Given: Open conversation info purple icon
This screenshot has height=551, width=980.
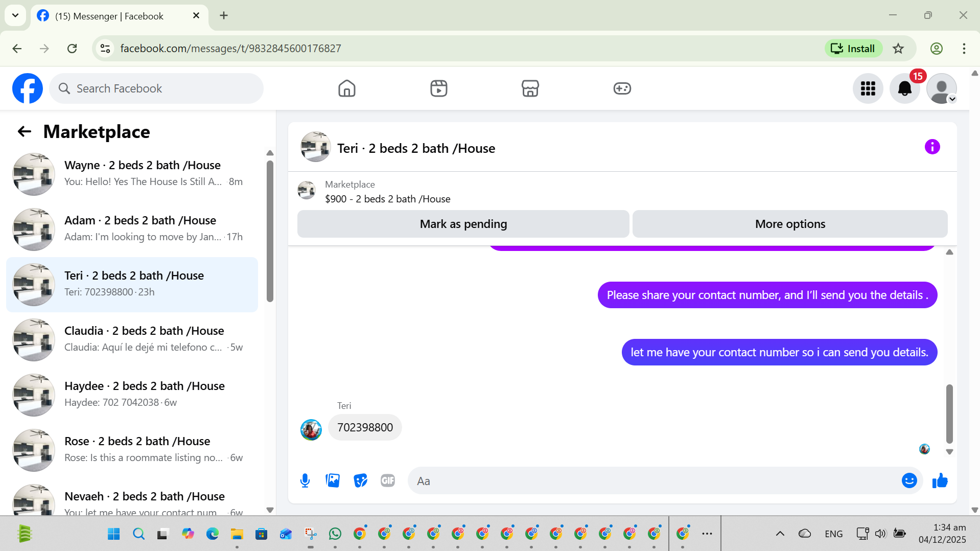Looking at the screenshot, I should point(932,147).
